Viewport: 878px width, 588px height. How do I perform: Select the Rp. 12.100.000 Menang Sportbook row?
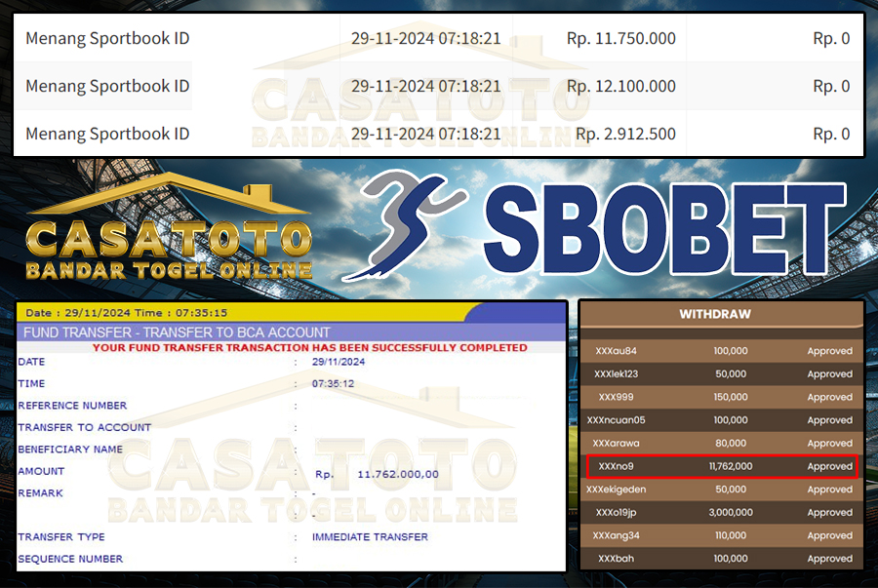click(x=438, y=86)
